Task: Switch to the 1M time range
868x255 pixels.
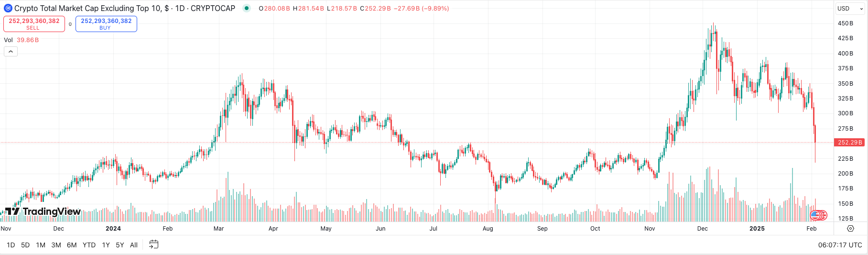Action: tap(41, 245)
